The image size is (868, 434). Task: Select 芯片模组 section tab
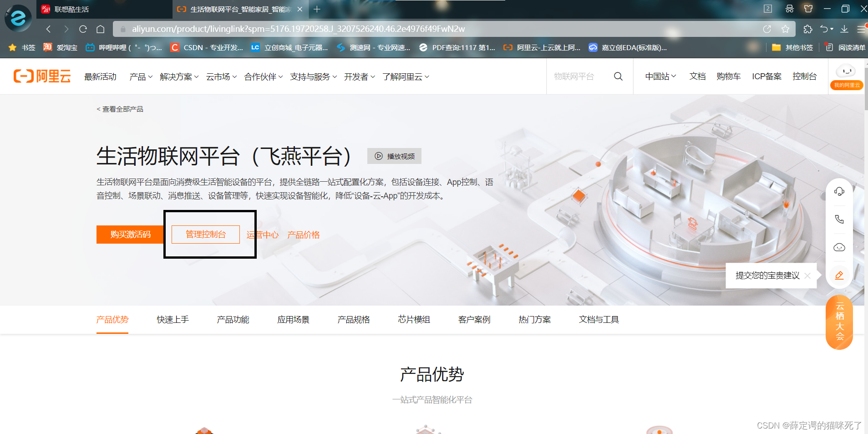(414, 320)
